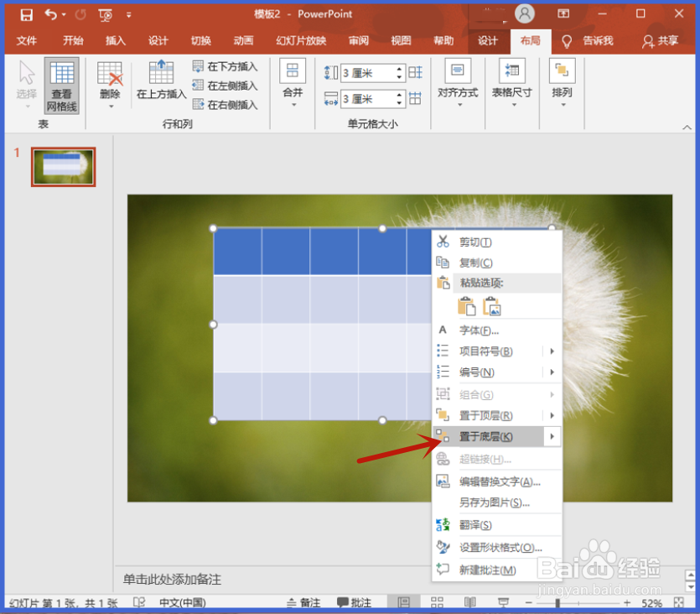Click 在左侧插入 to insert column left
This screenshot has width=700, height=614.
(226, 86)
